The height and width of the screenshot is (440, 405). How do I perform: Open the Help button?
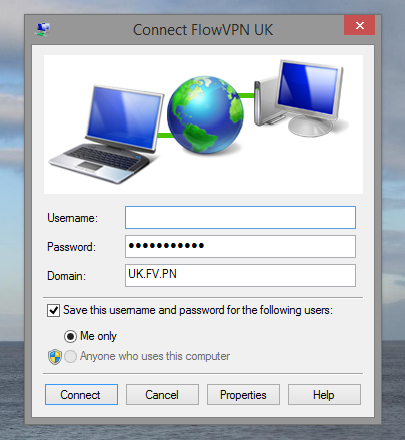pos(324,395)
